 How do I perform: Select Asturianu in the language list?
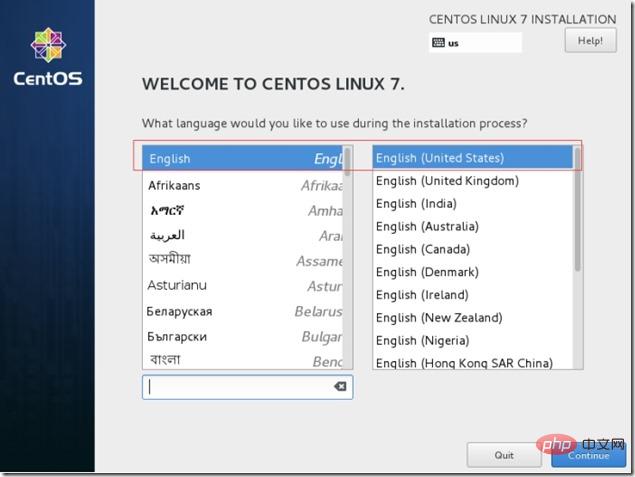click(x=243, y=285)
